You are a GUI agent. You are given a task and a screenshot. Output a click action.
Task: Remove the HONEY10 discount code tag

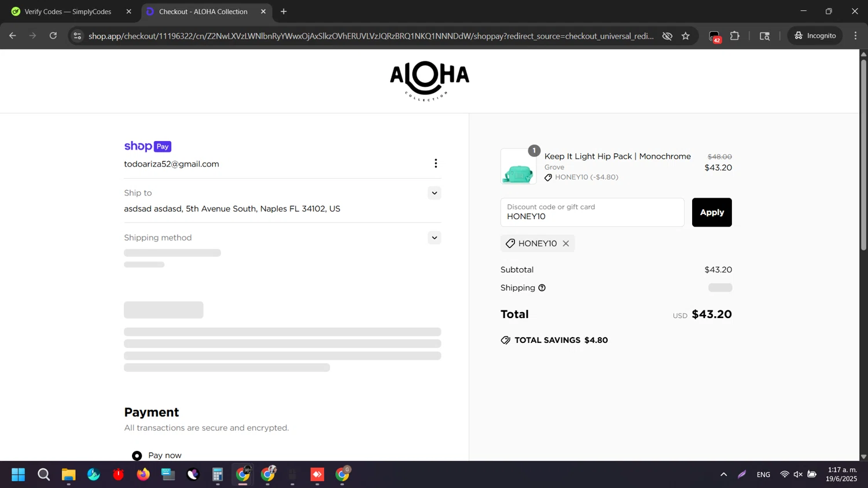[566, 243]
